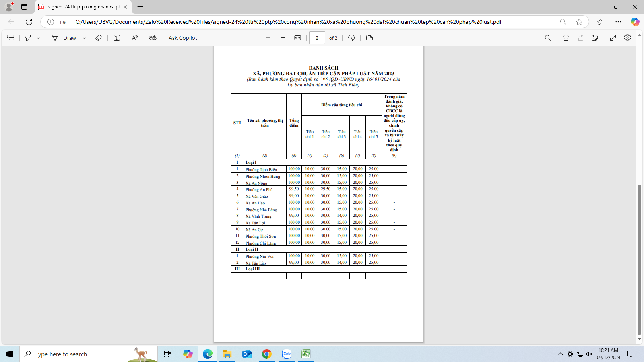
Task: Add this page to favorites
Action: [579, 22]
